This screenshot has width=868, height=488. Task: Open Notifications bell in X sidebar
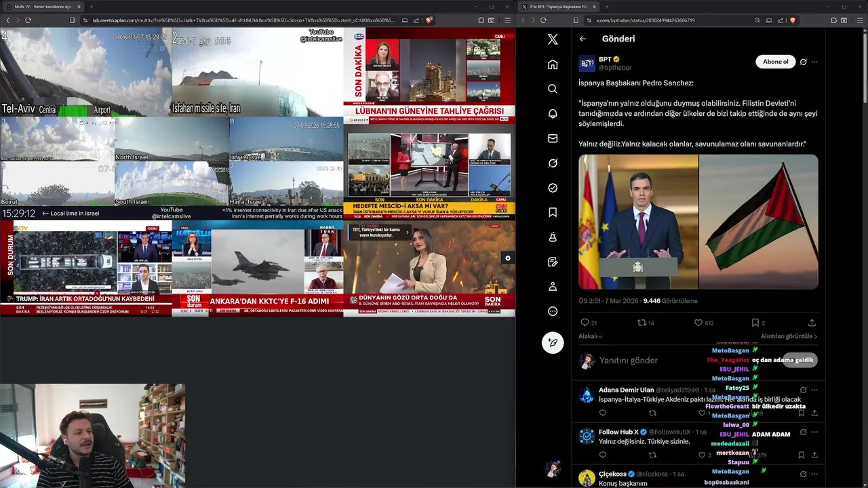pos(553,114)
